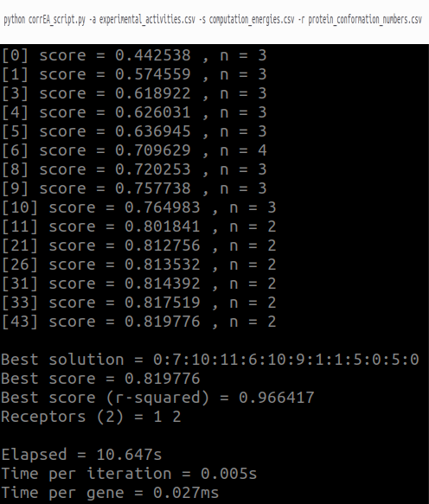Click the iteration [43] final score line
Image resolution: width=429 pixels, height=504 pixels.
[x=139, y=322]
